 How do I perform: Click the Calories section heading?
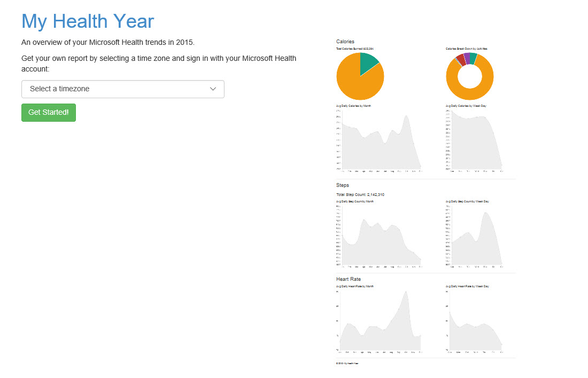[x=345, y=41]
